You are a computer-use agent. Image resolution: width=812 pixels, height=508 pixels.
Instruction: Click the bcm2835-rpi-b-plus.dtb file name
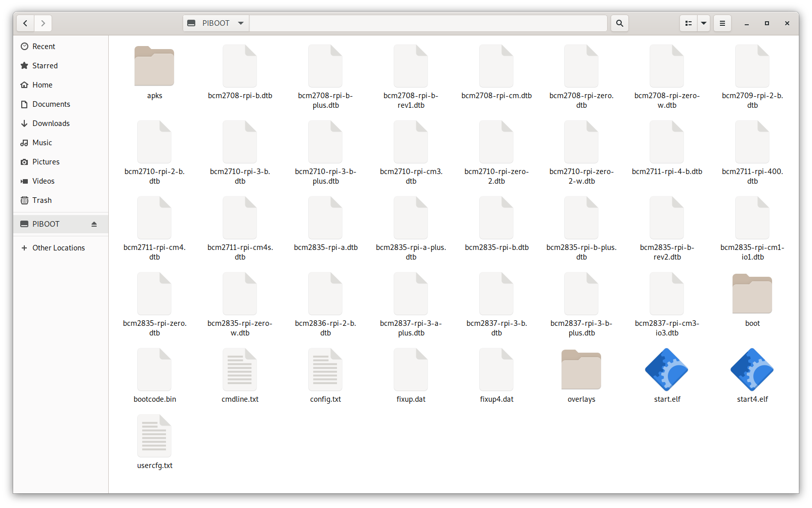point(581,252)
